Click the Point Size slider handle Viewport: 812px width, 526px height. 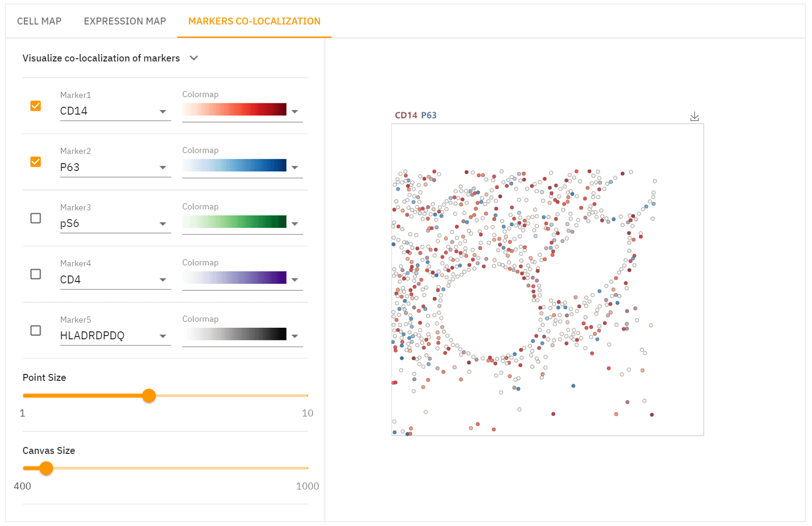(149, 395)
